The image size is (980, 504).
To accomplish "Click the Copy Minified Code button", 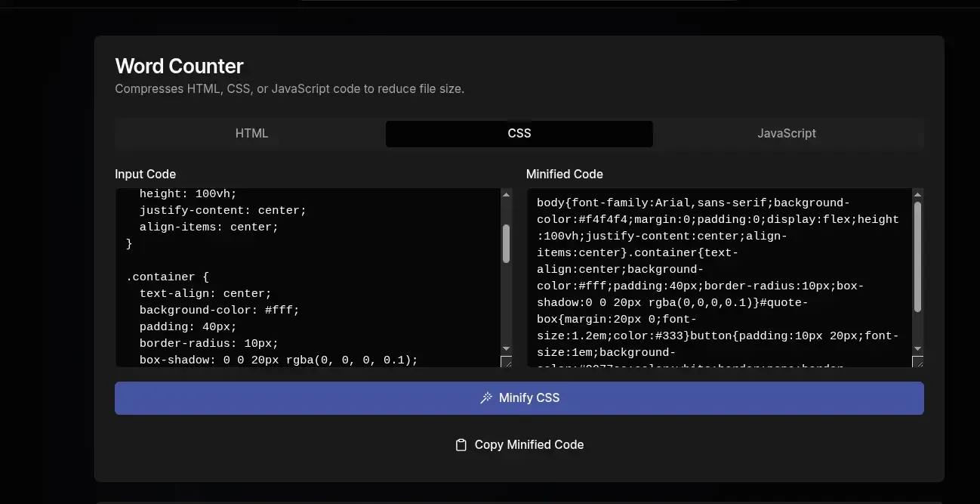I will pos(519,444).
